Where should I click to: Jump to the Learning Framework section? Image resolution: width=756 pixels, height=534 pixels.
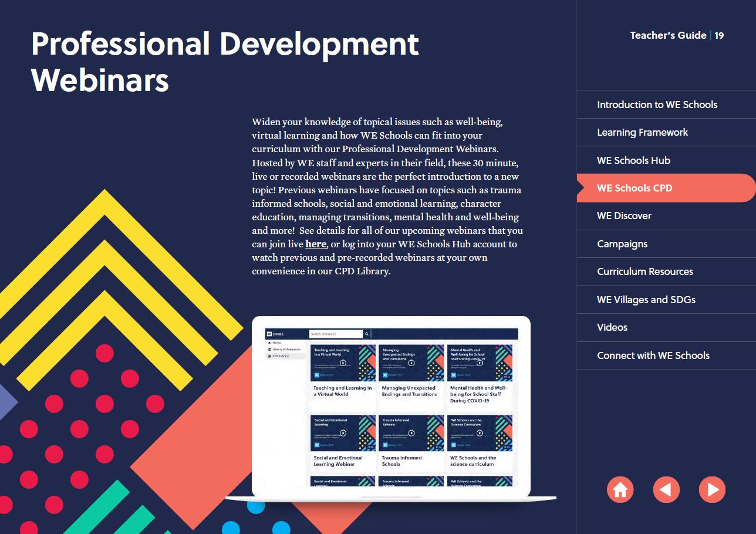tap(666, 132)
